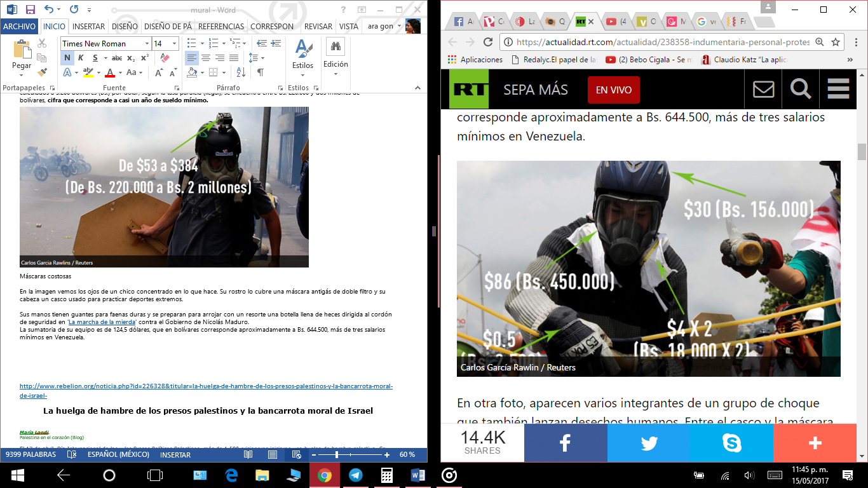
Task: Open Aplicaciones bookmarks shortcut
Action: [475, 60]
